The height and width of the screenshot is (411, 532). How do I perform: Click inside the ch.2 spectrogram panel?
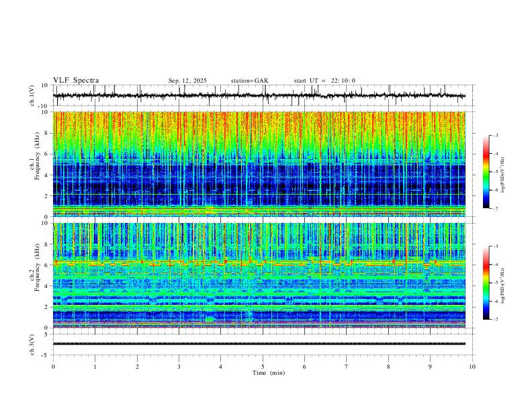coord(259,275)
